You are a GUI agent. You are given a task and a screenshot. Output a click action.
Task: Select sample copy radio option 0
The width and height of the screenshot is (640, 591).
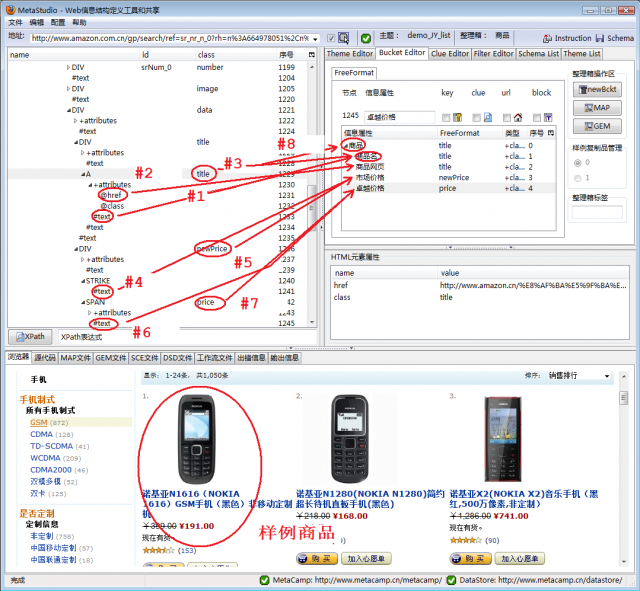[x=578, y=163]
